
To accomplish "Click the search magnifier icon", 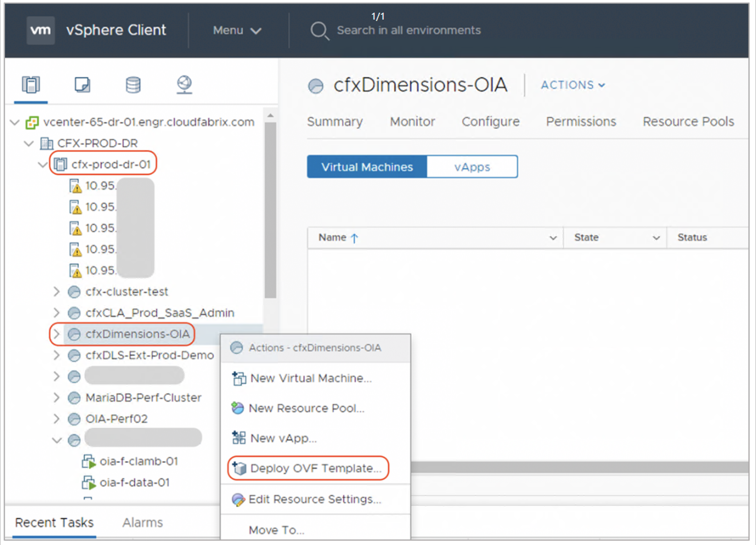I will coord(319,31).
